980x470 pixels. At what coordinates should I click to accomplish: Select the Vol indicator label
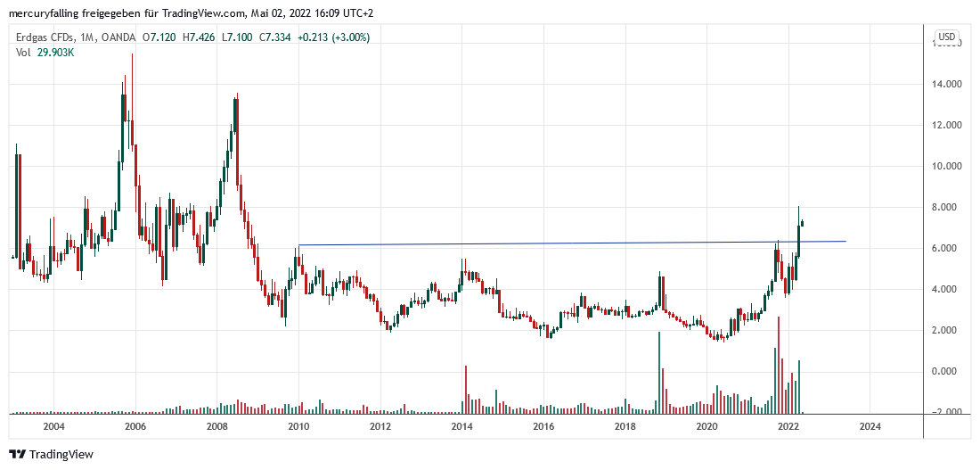pos(23,53)
